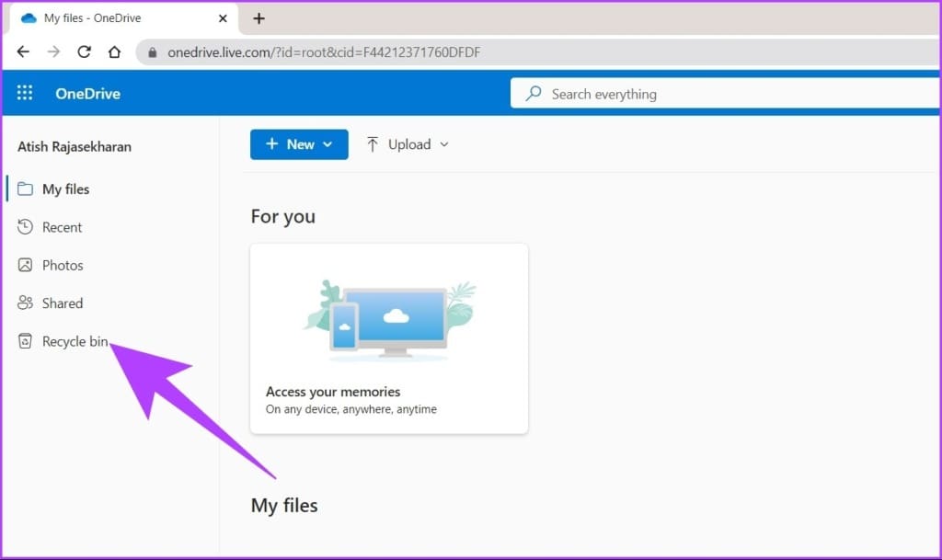Image resolution: width=942 pixels, height=560 pixels.
Task: Open a new browser tab
Action: (x=258, y=18)
